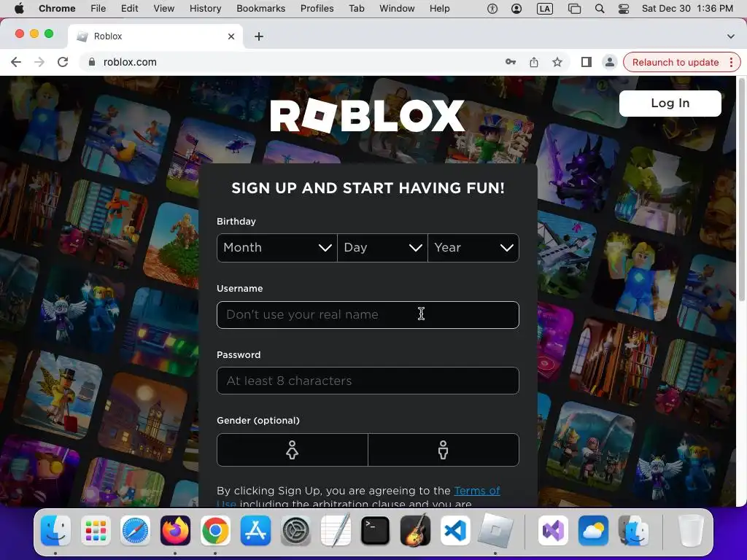Open the File menu
Screen dimensions: 747x560
(98, 9)
